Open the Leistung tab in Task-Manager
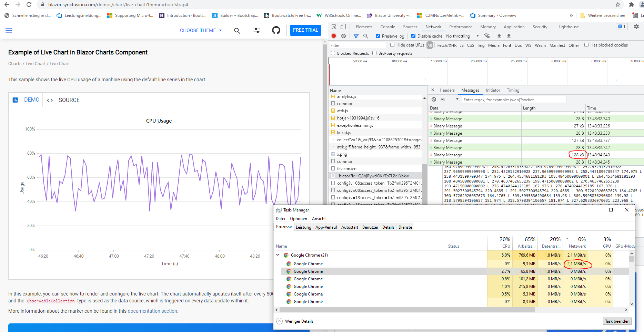Screen dimensions: 644x332 tap(303, 227)
